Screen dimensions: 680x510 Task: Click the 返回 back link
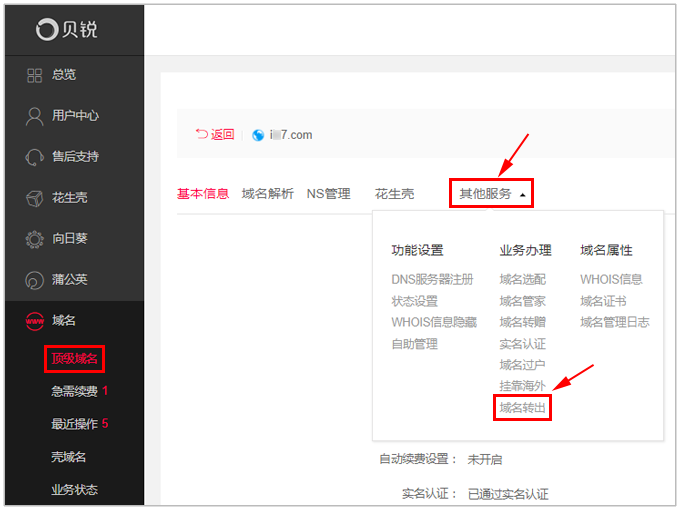point(215,135)
